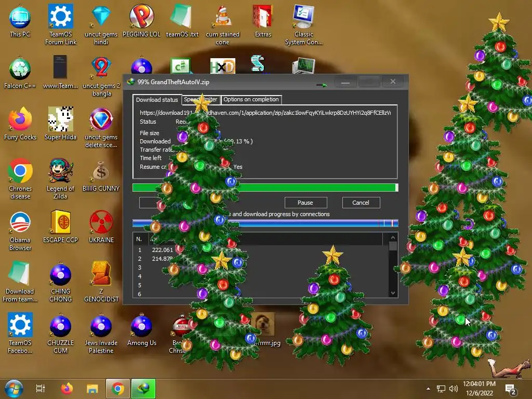Open the green C# desktop icon
532x399 pixels.
coord(180,66)
